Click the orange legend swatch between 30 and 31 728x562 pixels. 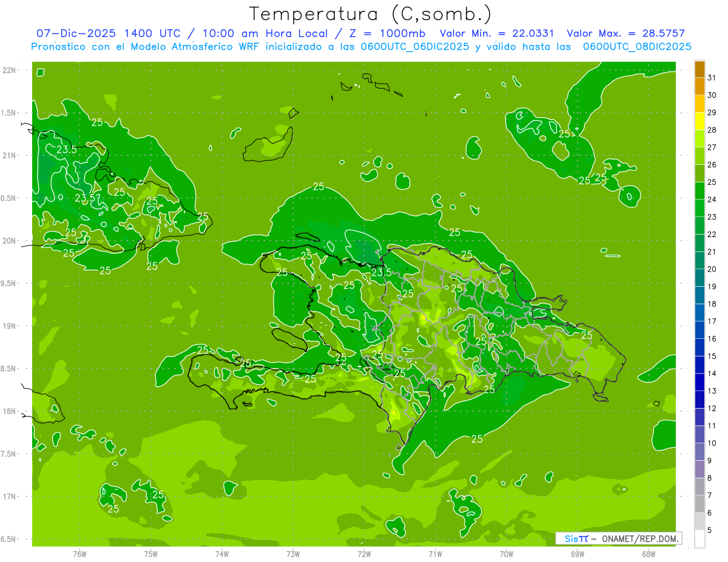click(699, 86)
